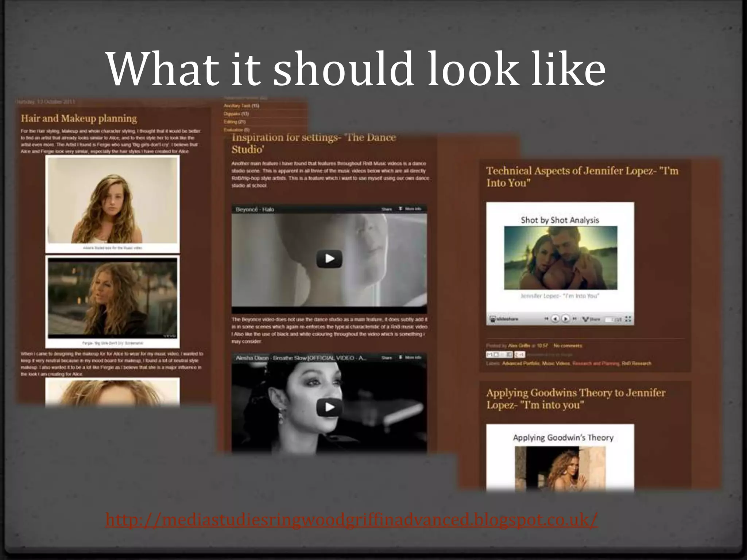Open fullscreen in the SlideShare player
This screenshot has height=560, width=747.
628,319
